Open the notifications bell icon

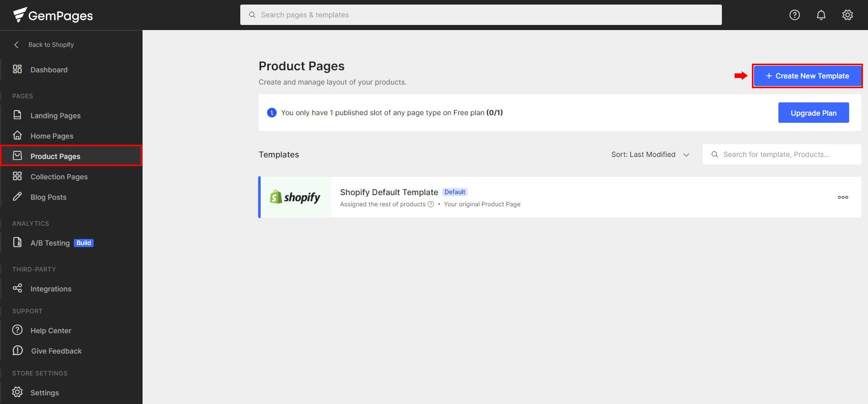(821, 15)
